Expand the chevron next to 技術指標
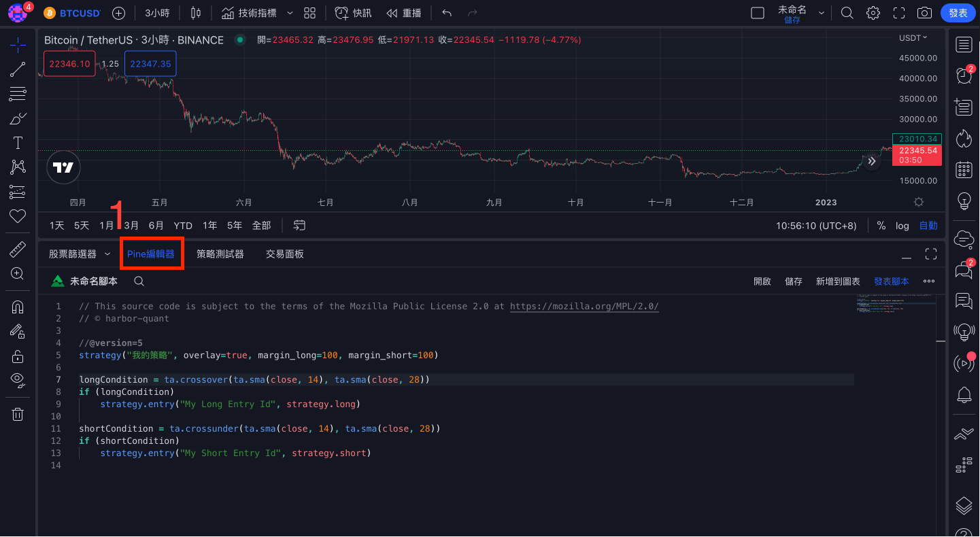Screen dimensions: 980x537 point(290,13)
